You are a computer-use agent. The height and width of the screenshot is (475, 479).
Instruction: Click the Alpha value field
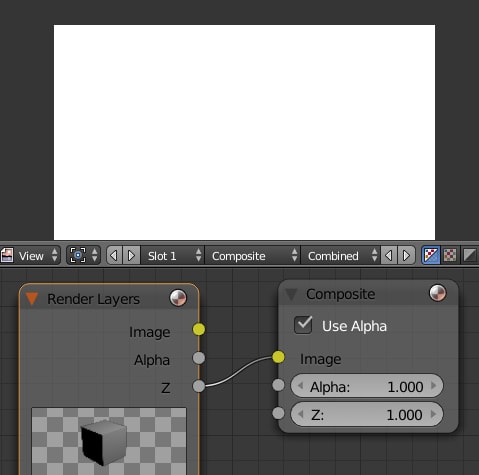pyautogui.click(x=367, y=386)
